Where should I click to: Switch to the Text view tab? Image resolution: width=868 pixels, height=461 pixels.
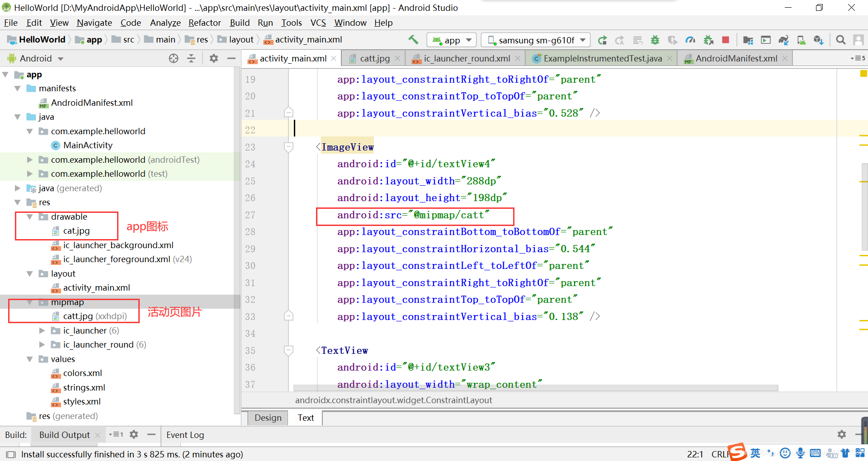pyautogui.click(x=306, y=418)
